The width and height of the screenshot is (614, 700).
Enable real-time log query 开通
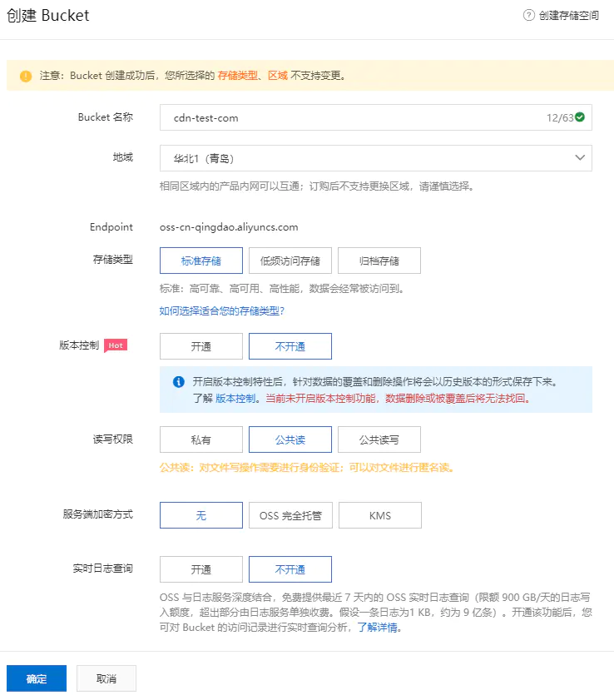201,569
